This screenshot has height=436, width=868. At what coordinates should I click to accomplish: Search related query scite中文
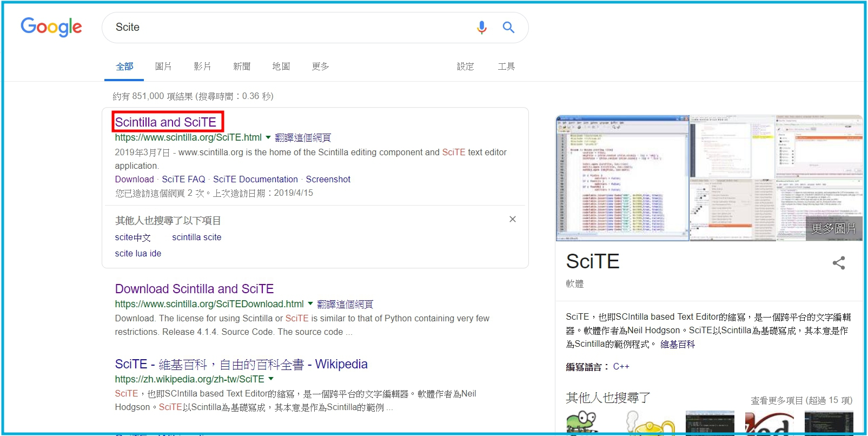tap(133, 237)
